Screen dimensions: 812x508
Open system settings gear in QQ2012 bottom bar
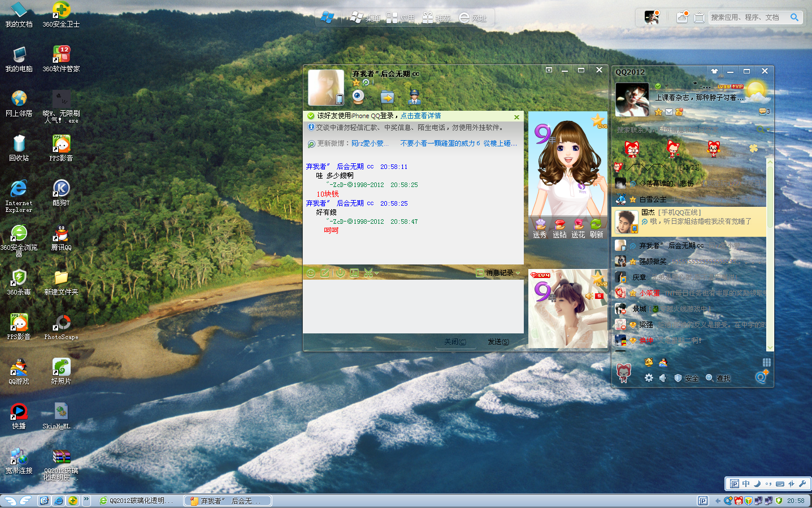coord(649,378)
